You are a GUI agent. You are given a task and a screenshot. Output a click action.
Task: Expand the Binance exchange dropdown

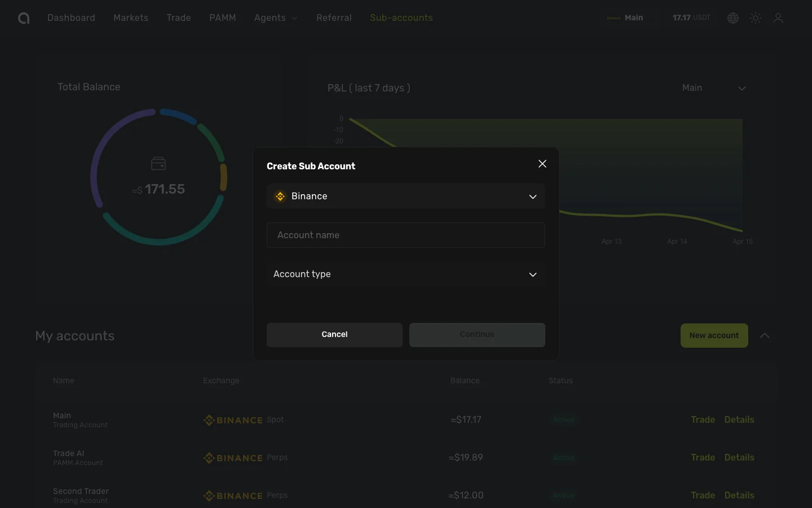(532, 196)
